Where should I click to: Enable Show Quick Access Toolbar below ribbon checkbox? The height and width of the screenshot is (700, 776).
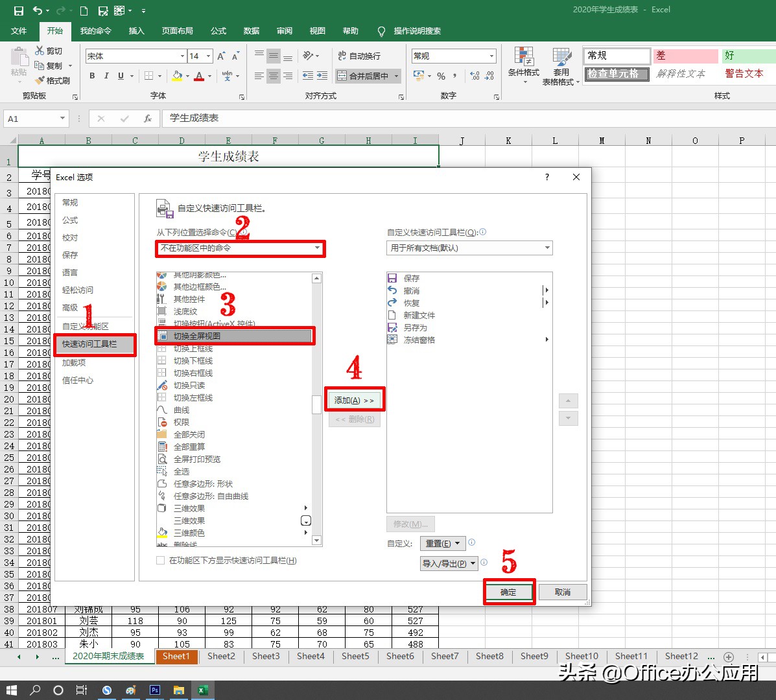tap(160, 561)
